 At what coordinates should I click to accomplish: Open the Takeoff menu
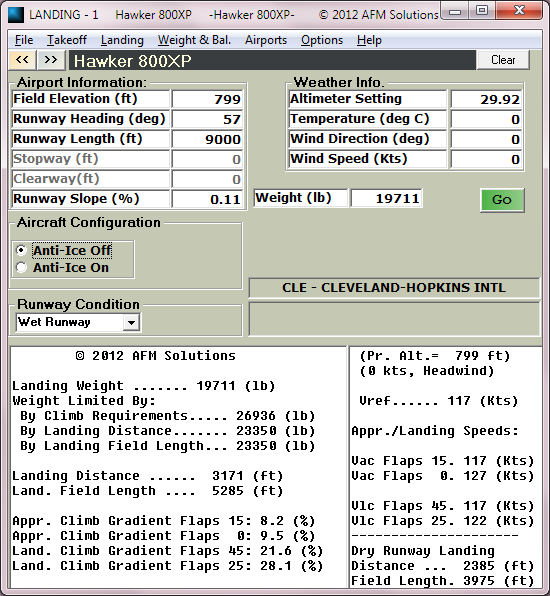tap(67, 40)
